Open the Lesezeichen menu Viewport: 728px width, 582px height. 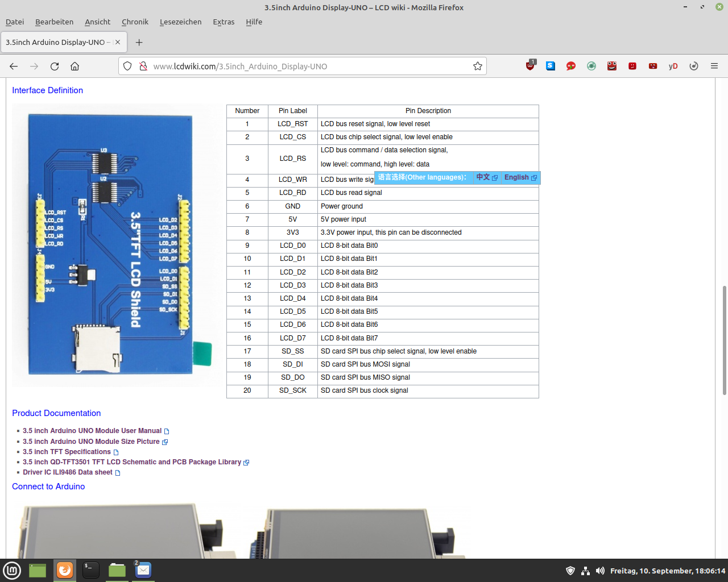(x=180, y=22)
